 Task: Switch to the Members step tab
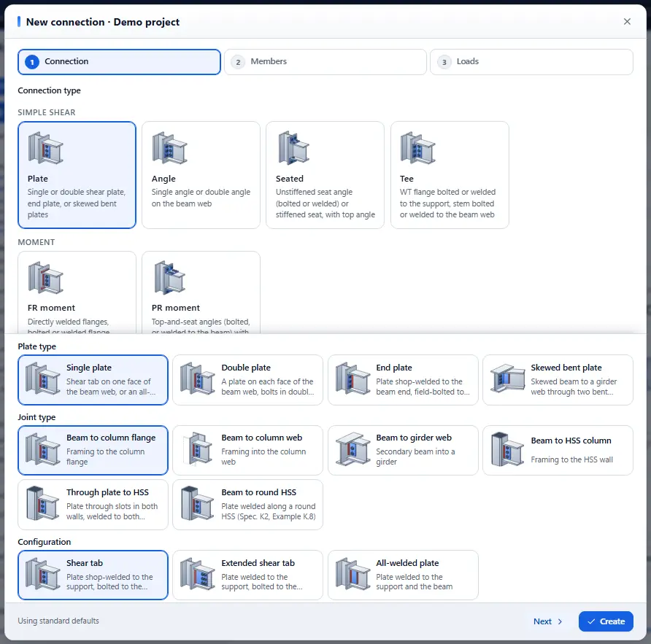click(x=325, y=62)
